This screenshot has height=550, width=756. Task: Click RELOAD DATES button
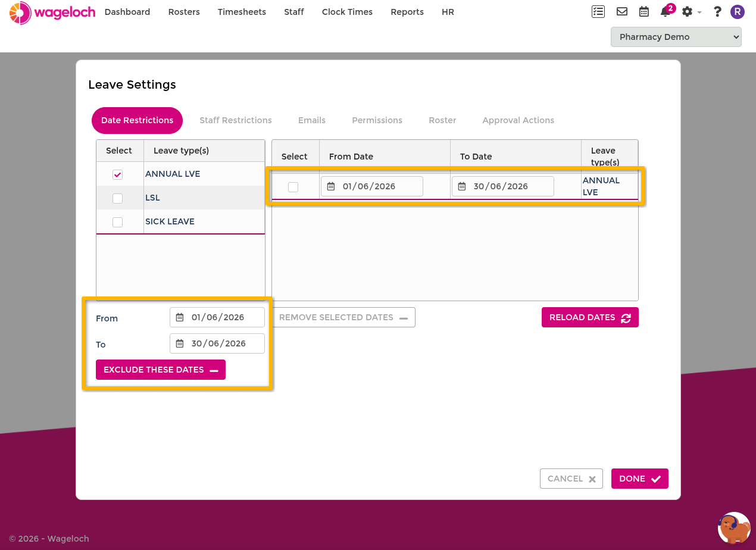tap(590, 317)
